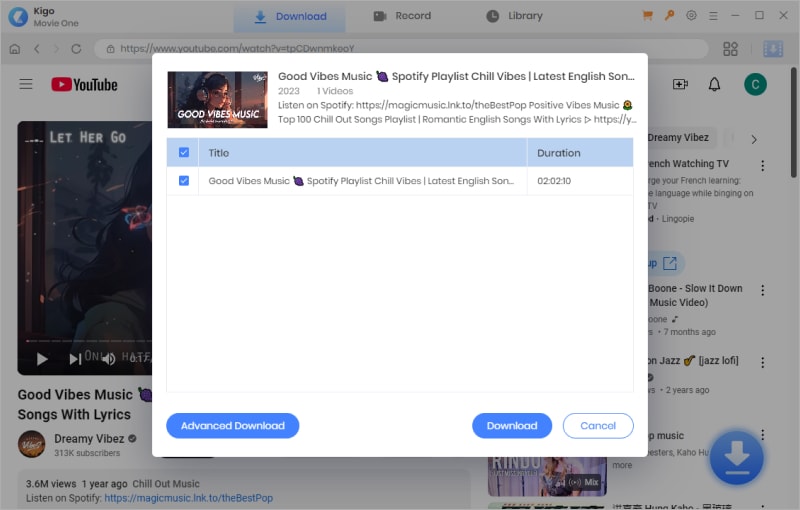Viewport: 800px width, 510px height.
Task: Skip to the next video
Action: pos(75,360)
